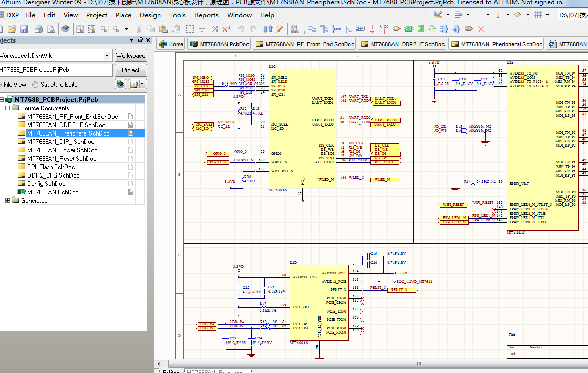Pin the Projects panel

tap(140, 40)
